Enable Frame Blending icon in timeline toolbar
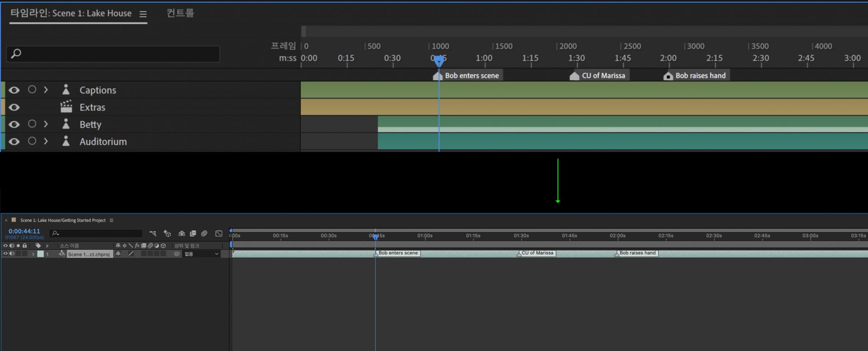 click(193, 233)
